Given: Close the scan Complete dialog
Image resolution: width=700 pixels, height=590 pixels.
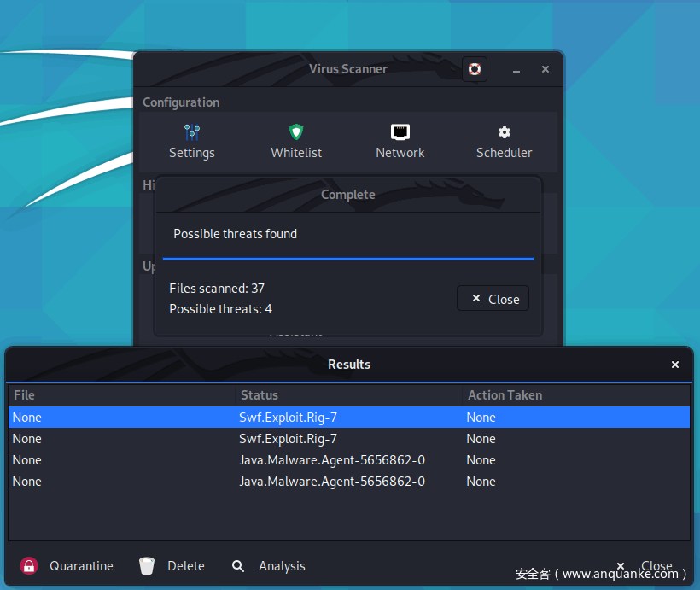Looking at the screenshot, I should click(x=493, y=299).
